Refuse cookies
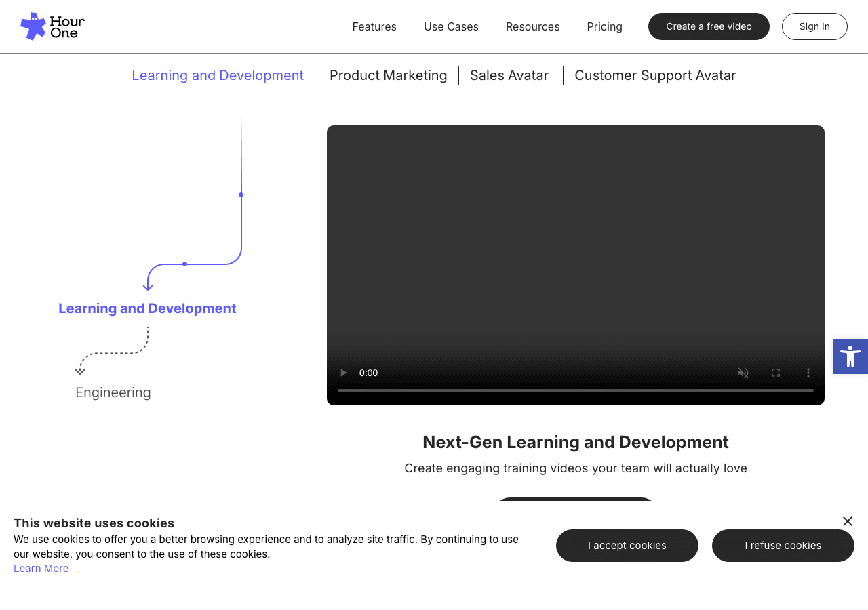 tap(783, 546)
